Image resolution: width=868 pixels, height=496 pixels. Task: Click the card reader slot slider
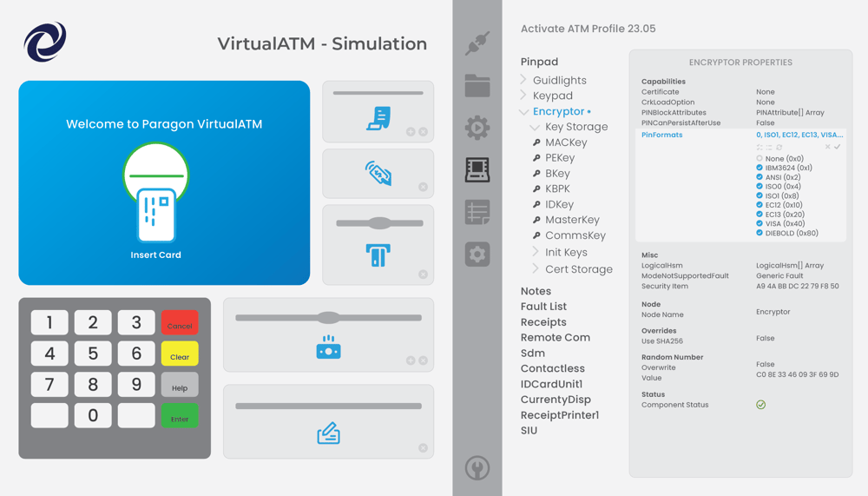[x=380, y=223]
